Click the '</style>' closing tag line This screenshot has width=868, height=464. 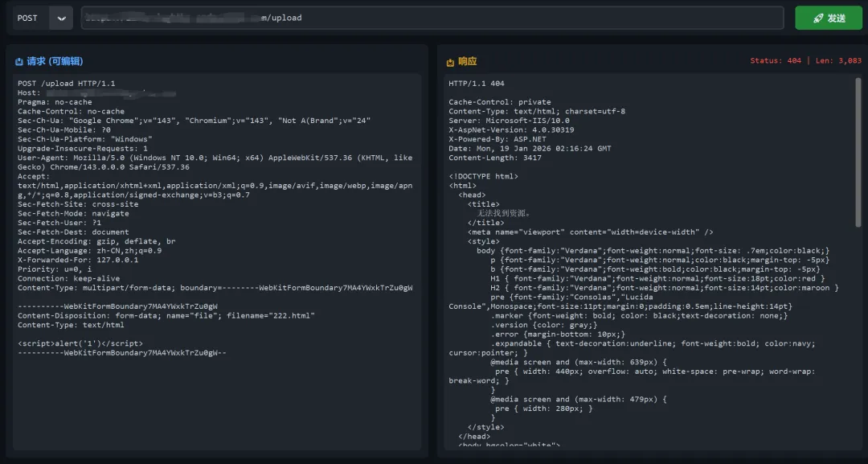click(485, 428)
